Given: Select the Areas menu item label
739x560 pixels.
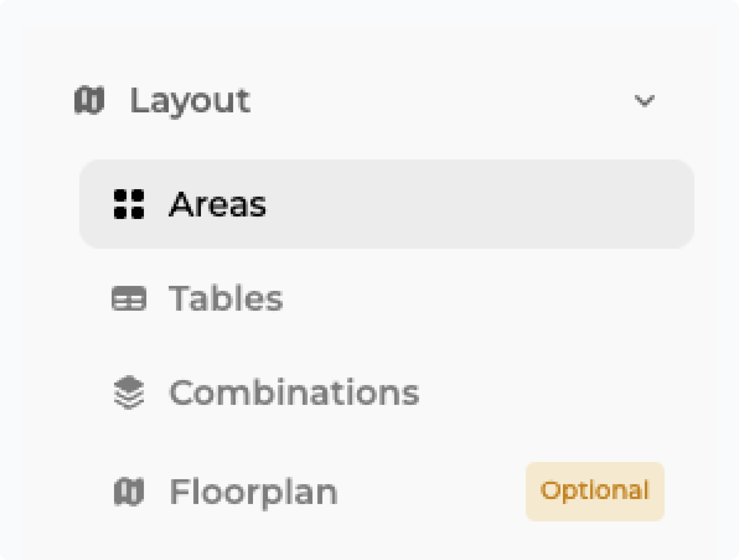Looking at the screenshot, I should [x=217, y=204].
